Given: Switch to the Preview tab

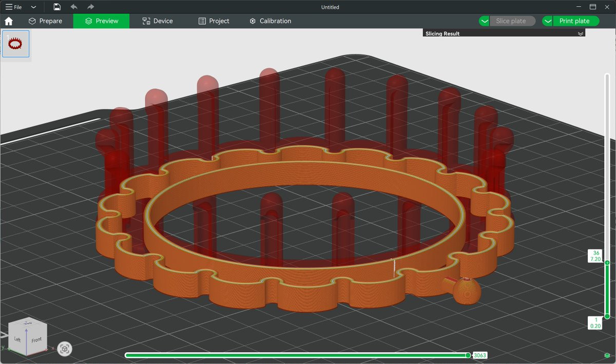Looking at the screenshot, I should [x=101, y=21].
